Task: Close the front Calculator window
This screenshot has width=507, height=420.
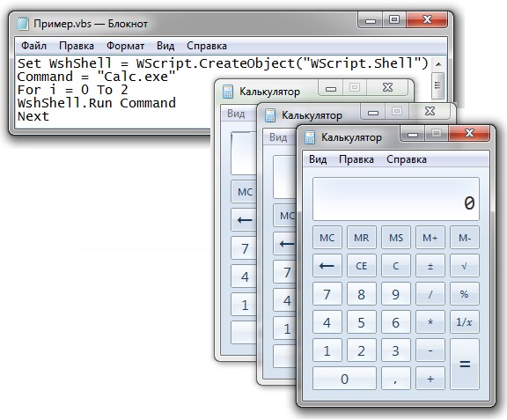Action: pos(469,133)
